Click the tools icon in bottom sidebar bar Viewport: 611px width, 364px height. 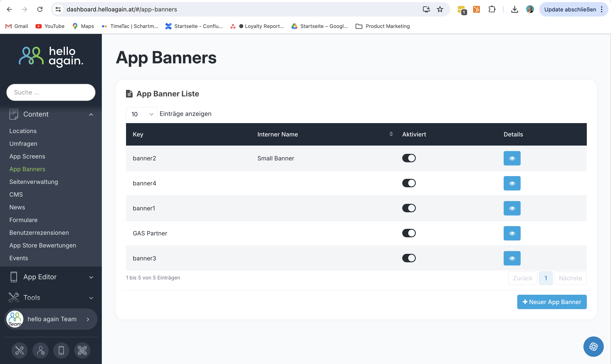point(19,350)
